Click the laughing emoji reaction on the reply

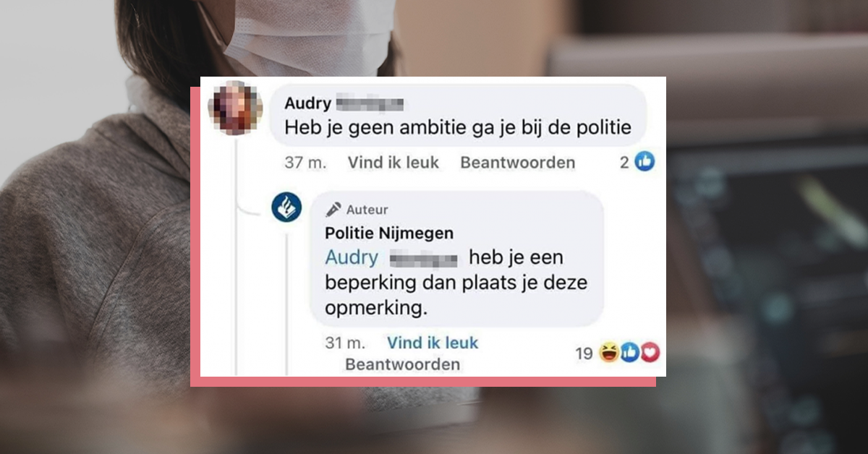click(x=609, y=352)
